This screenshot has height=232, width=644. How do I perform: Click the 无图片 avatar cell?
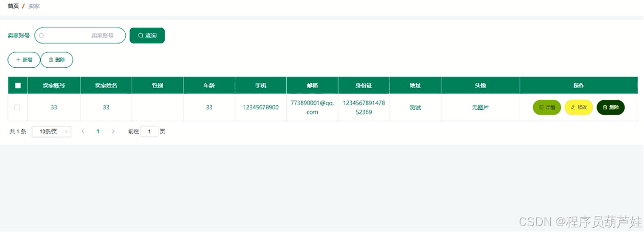pos(480,107)
